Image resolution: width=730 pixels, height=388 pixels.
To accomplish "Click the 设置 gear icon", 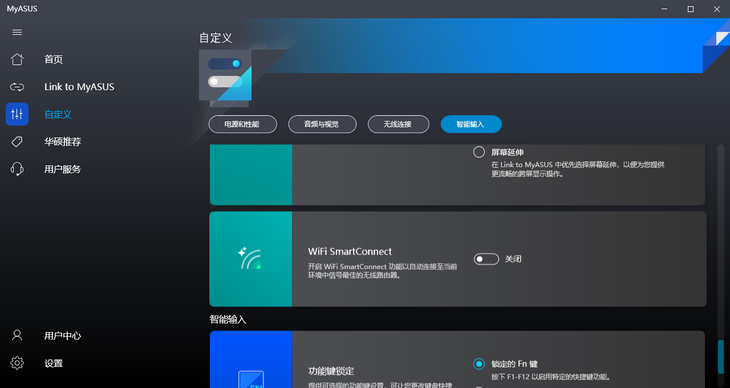I will click(17, 363).
